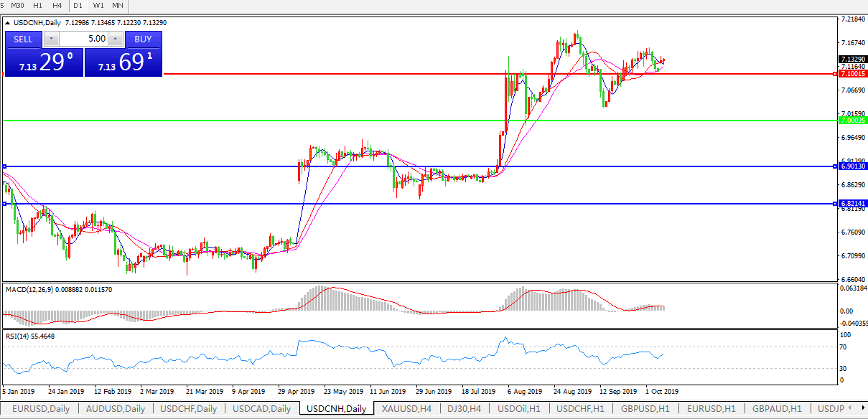Image resolution: width=868 pixels, height=419 pixels.
Task: Select the blue 6.90130 line price tag
Action: (x=853, y=166)
